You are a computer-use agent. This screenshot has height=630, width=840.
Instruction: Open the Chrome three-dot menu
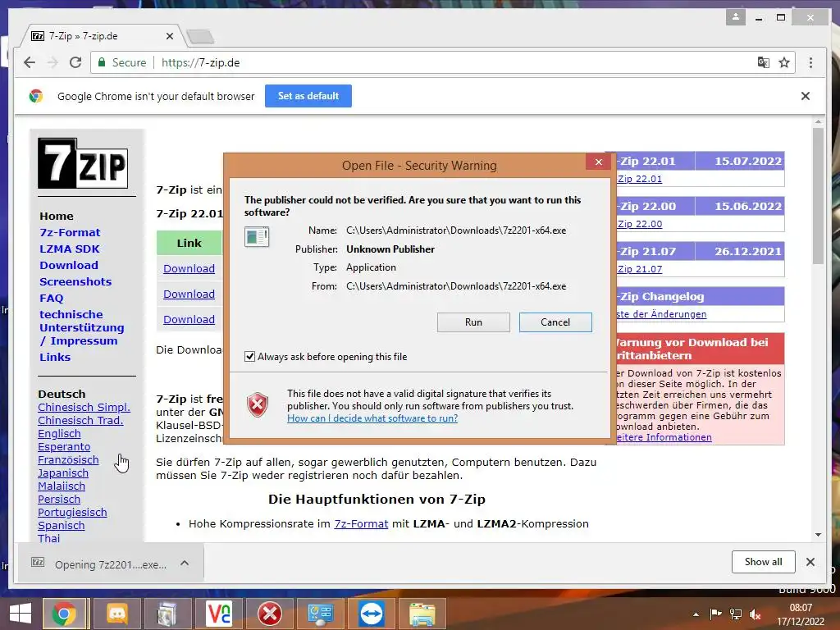(x=810, y=62)
